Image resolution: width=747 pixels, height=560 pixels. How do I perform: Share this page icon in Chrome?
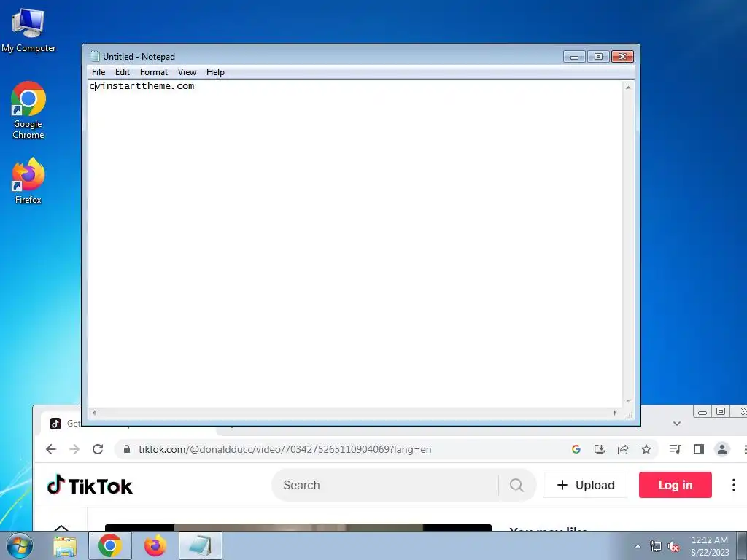pos(623,449)
